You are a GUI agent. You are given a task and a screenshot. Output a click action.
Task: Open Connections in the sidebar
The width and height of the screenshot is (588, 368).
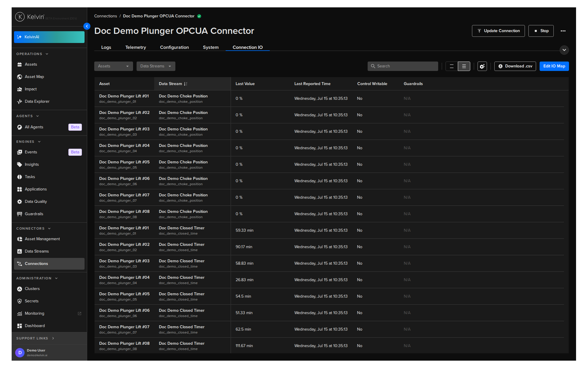pyautogui.click(x=49, y=264)
